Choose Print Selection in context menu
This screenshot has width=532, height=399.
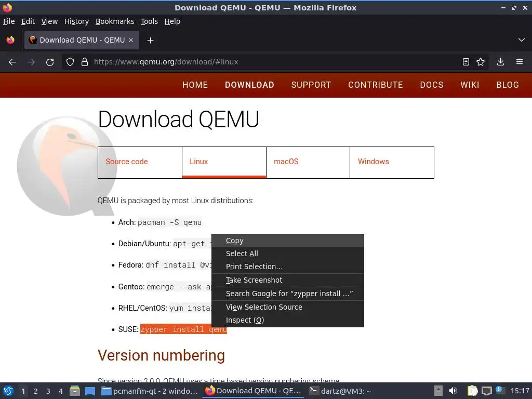coord(288,267)
